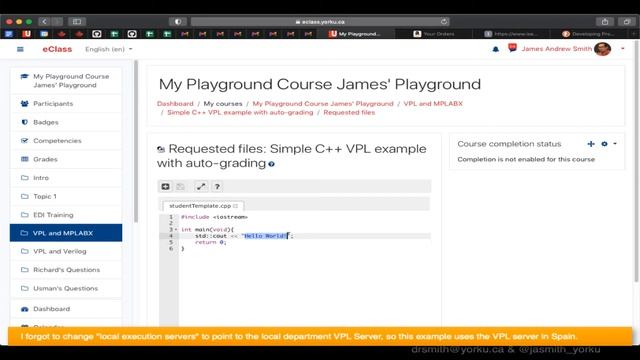This screenshot has height=360, width=640.
Task: Click the eclass.yorku.ca address bar
Action: click(x=320, y=22)
